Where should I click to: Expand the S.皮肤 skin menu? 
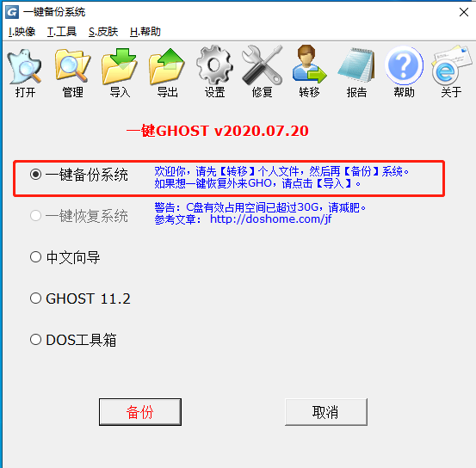[103, 32]
